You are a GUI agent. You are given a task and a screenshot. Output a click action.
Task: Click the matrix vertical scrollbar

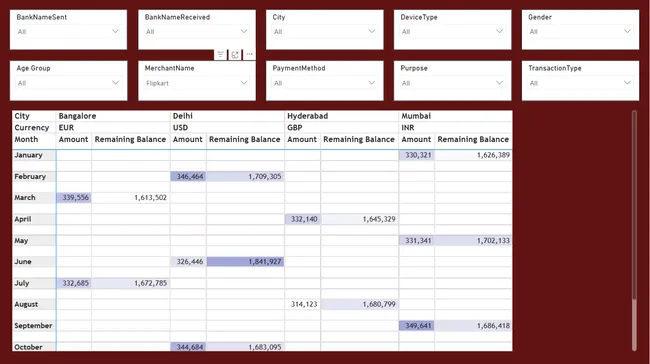[x=634, y=231]
